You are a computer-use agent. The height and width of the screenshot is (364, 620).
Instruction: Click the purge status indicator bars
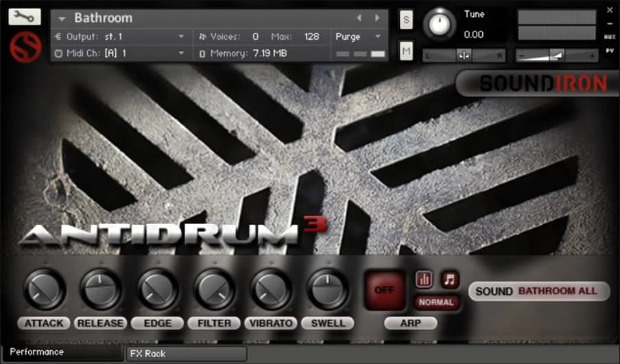click(x=360, y=53)
